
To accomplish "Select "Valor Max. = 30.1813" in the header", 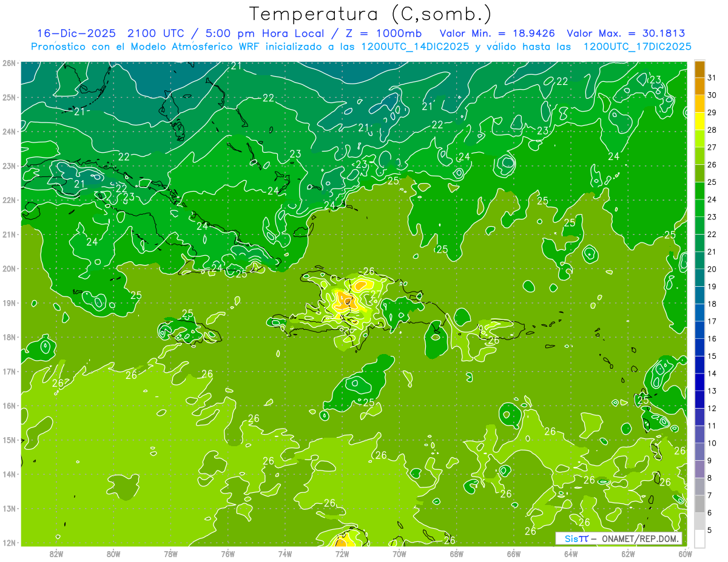I will (626, 33).
